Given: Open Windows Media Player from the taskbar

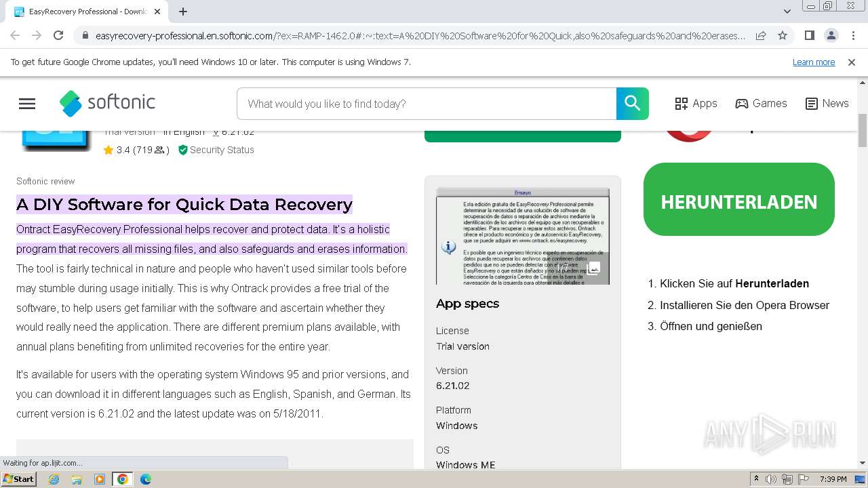Looking at the screenshot, I should click(x=100, y=479).
